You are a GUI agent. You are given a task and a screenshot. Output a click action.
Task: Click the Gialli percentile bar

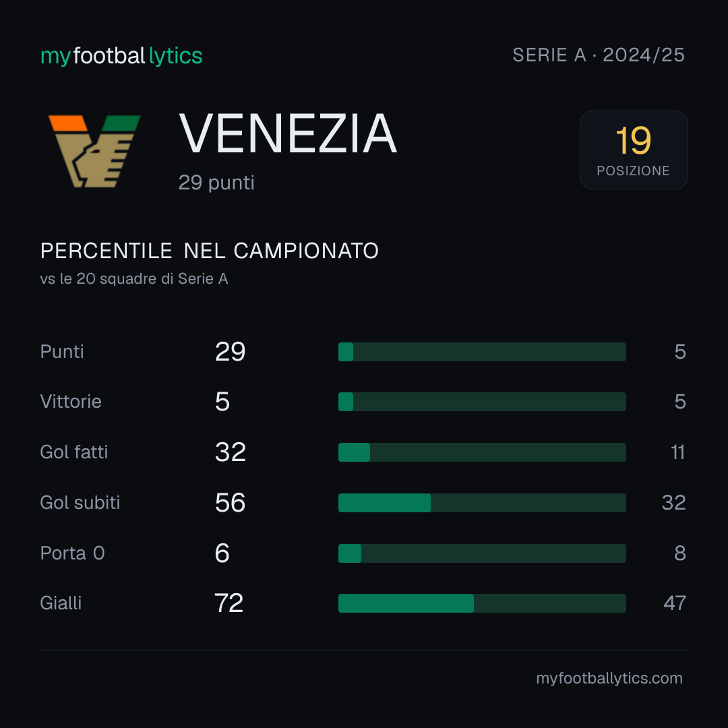click(x=482, y=603)
